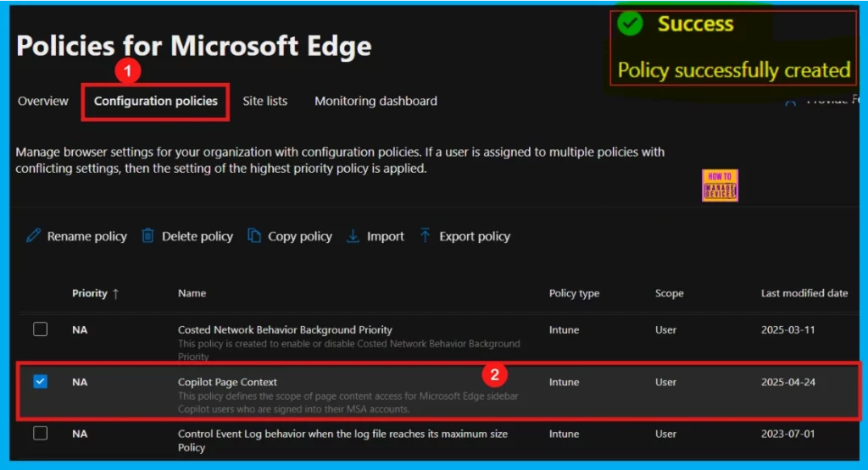This screenshot has width=868, height=470.
Task: Click Intune in the Copilot Page Context row
Action: coord(564,382)
